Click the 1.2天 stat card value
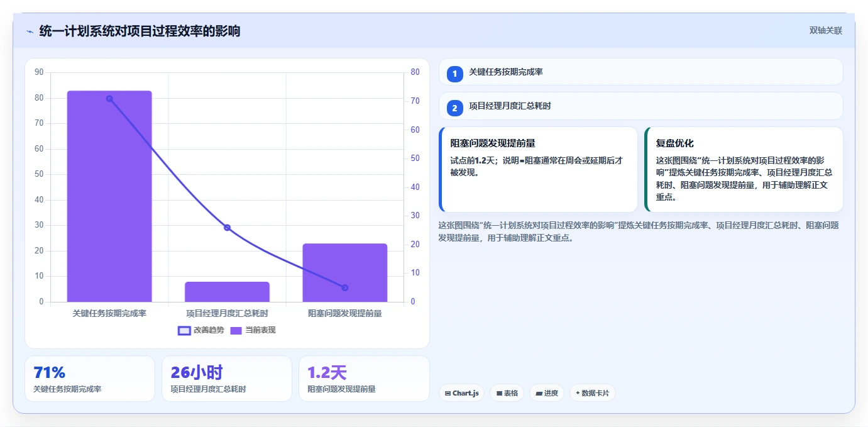Screen dimensions: 868x427 coord(327,372)
